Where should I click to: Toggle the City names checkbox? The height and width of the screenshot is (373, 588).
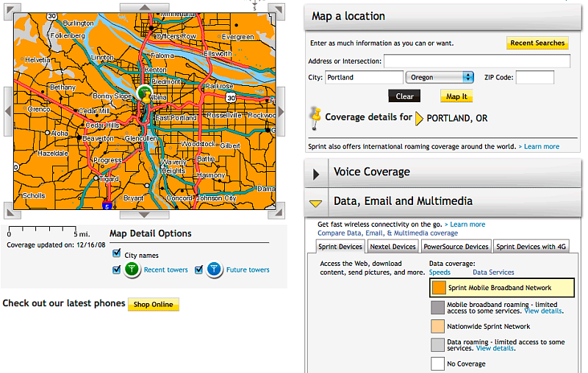(117, 253)
